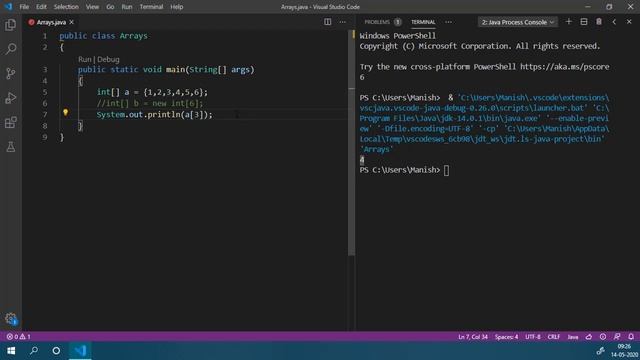Viewport: 640px width, 360px height.
Task: Change indentation via Spaces: 4
Action: coord(506,337)
